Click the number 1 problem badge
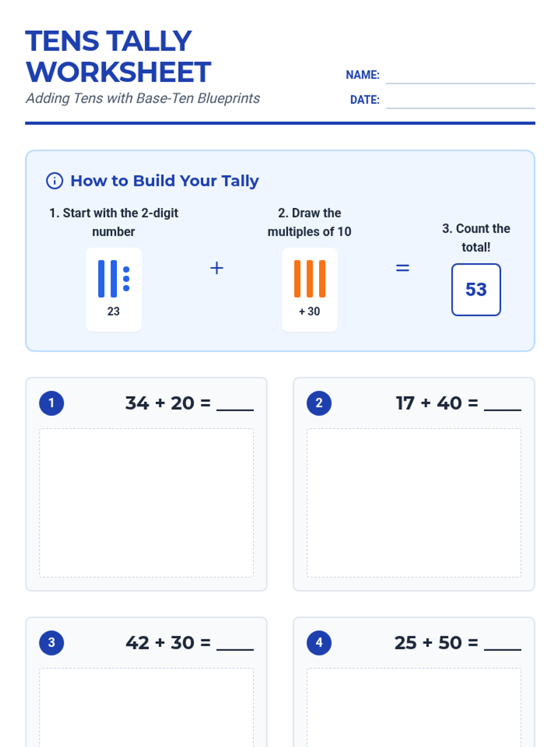 coord(51,403)
